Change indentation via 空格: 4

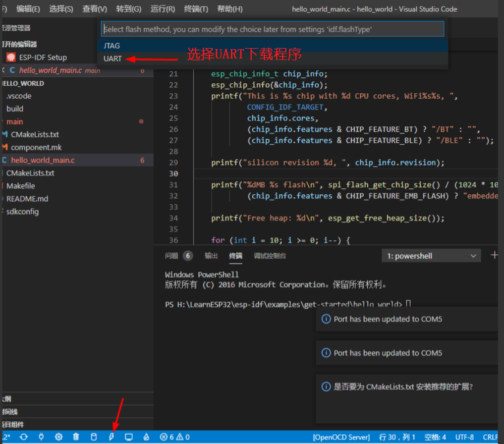click(435, 437)
